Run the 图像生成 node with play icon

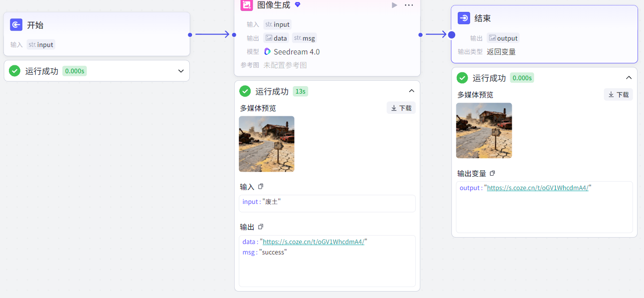[394, 5]
